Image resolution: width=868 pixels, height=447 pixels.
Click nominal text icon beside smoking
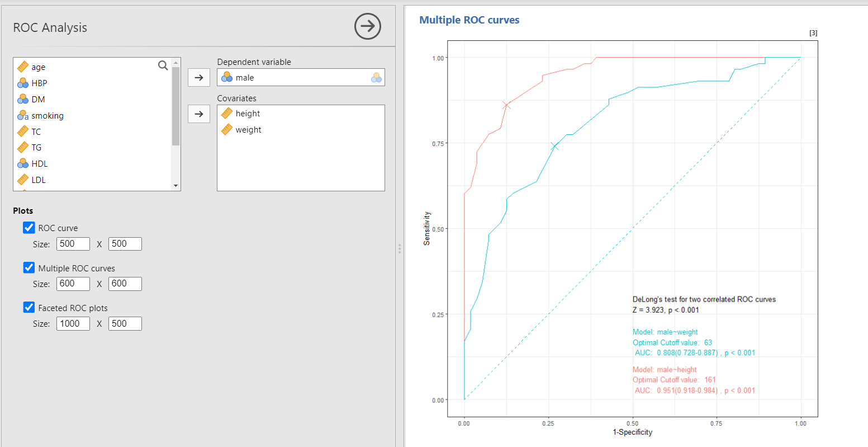click(23, 115)
